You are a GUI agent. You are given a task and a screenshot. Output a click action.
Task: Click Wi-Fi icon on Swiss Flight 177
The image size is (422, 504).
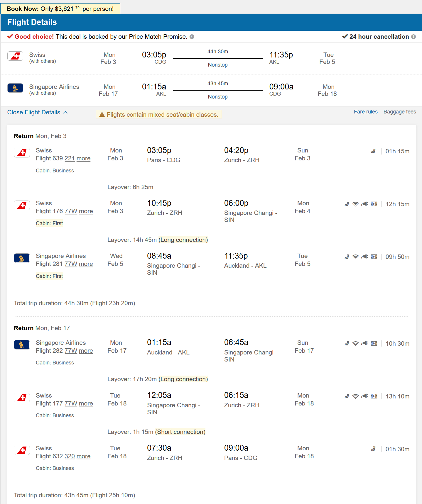[x=355, y=396]
